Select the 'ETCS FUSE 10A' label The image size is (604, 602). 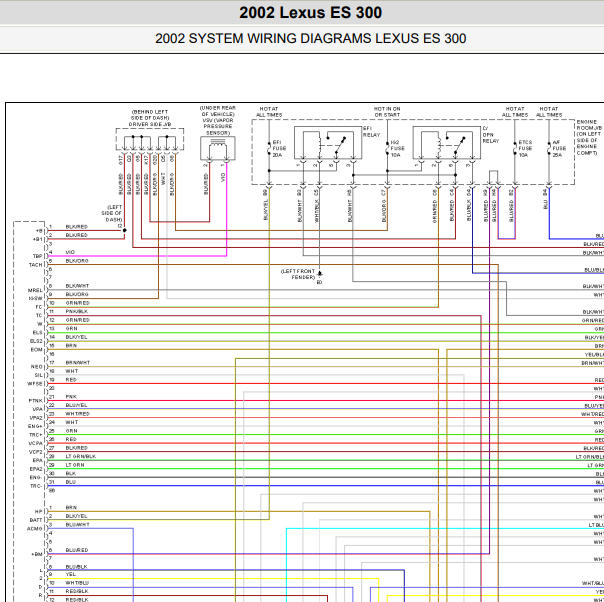525,148
